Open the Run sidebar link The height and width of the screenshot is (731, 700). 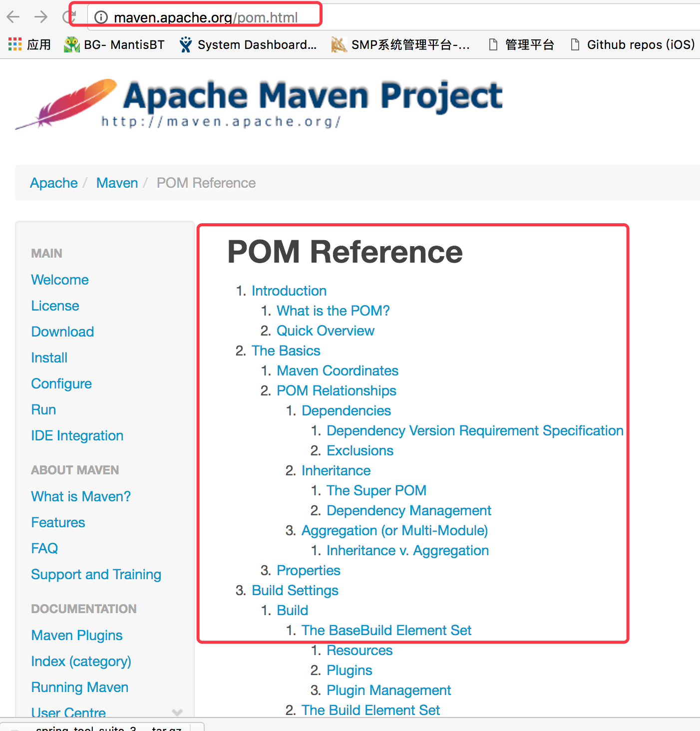[43, 409]
